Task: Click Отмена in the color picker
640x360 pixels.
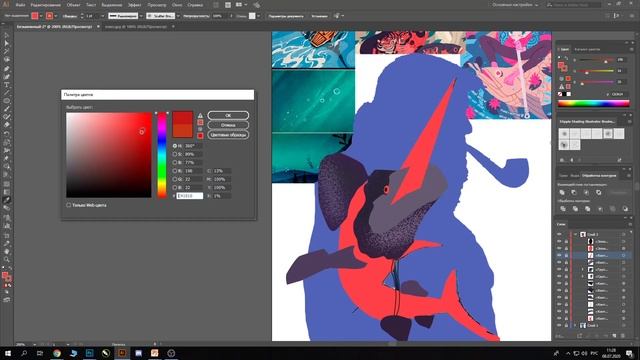Action: 228,125
